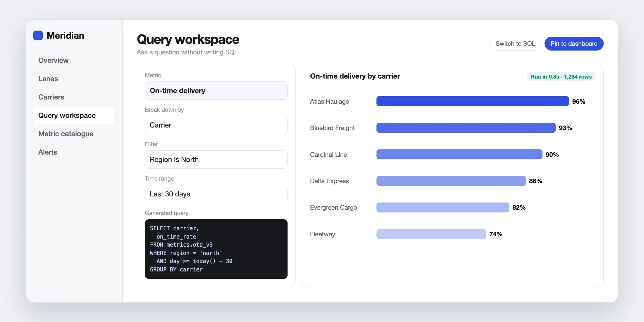Image resolution: width=644 pixels, height=322 pixels.
Task: Click the Atlas Haulage bar
Action: click(472, 101)
